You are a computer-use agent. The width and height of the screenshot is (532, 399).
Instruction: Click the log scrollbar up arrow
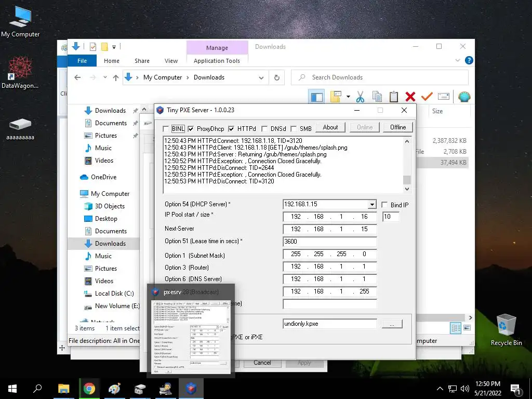click(407, 141)
